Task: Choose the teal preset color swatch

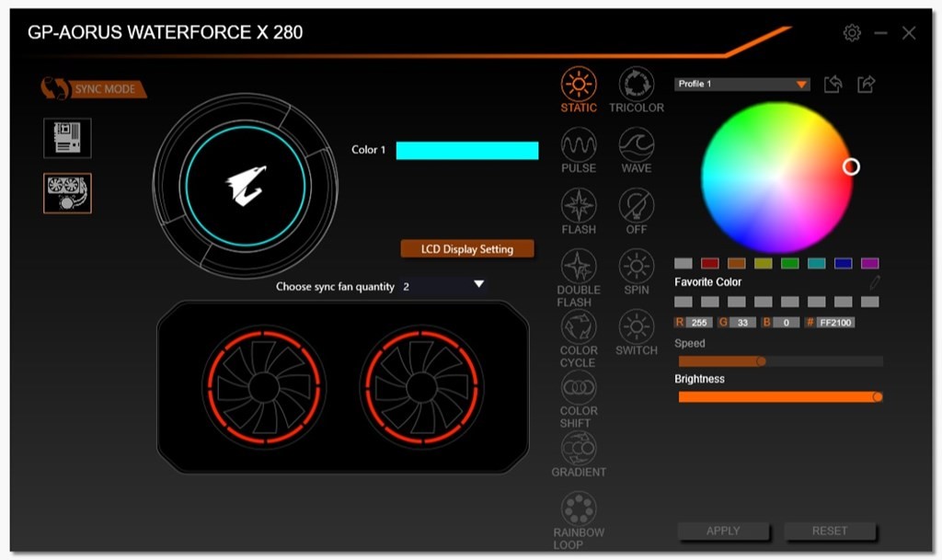Action: click(817, 263)
